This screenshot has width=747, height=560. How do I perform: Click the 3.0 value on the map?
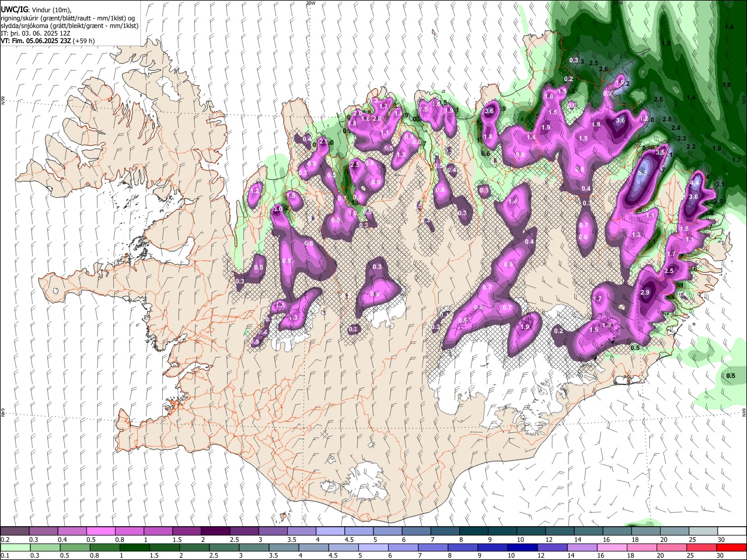coord(278,208)
